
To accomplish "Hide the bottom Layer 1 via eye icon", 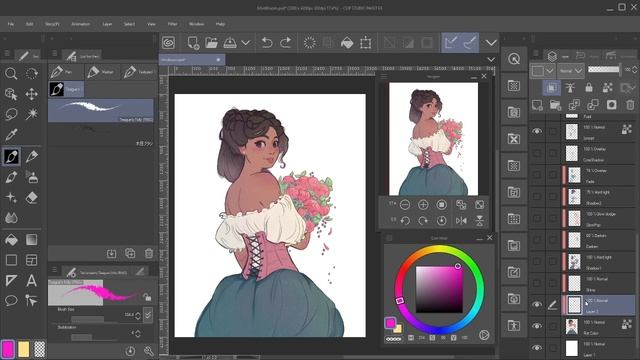I will [x=537, y=348].
